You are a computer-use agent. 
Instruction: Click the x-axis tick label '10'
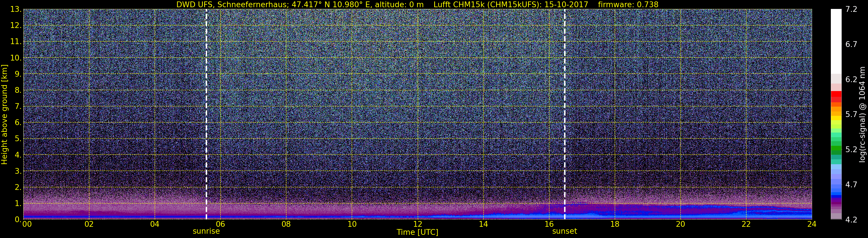352,224
